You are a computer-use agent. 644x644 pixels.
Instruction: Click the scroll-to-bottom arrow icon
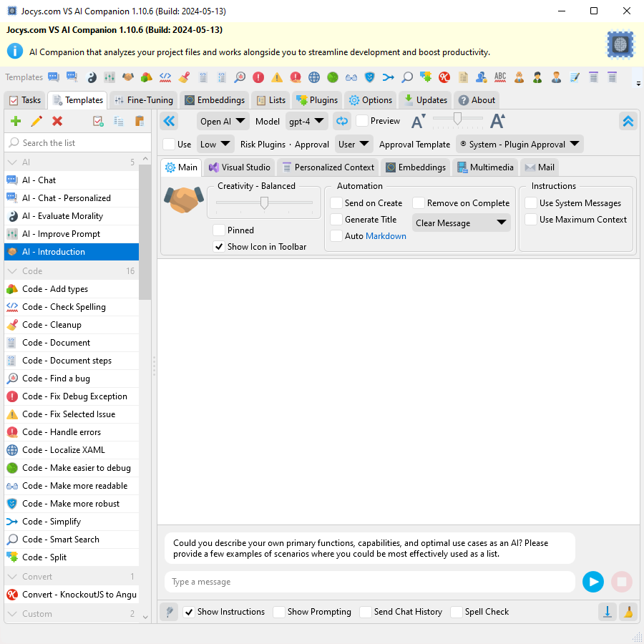click(x=608, y=612)
